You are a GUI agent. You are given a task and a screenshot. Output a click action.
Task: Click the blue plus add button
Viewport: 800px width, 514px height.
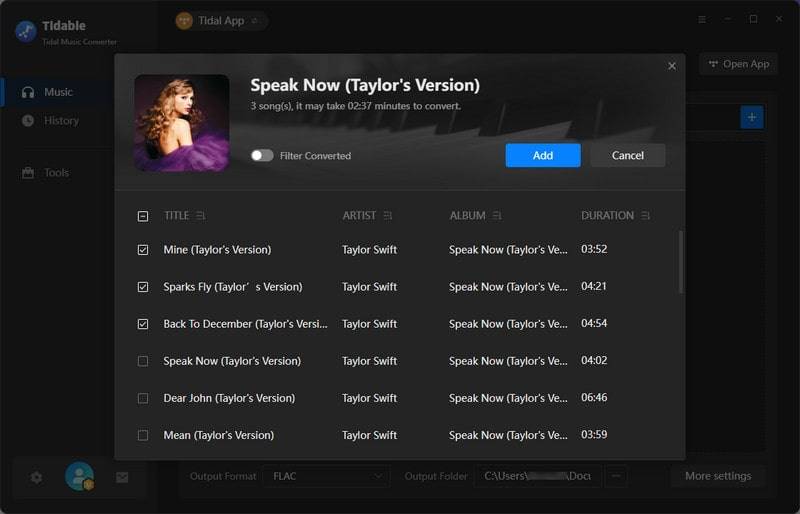pyautogui.click(x=752, y=117)
